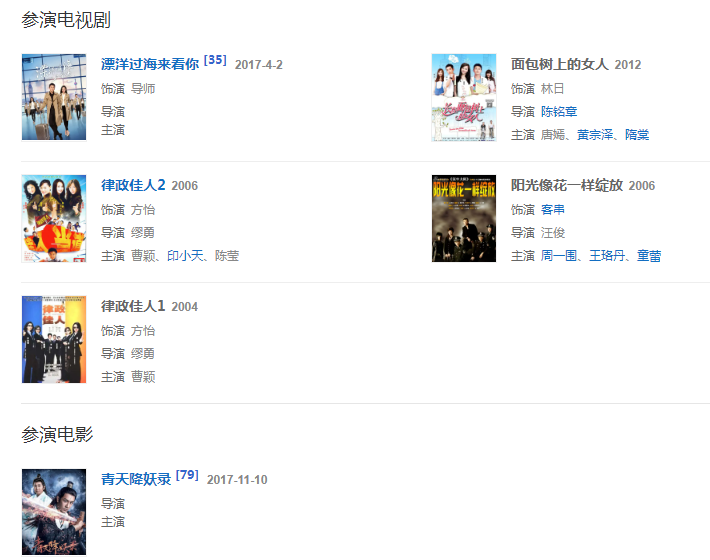Click the 面包树上的女人 poster thumbnail

pos(464,97)
